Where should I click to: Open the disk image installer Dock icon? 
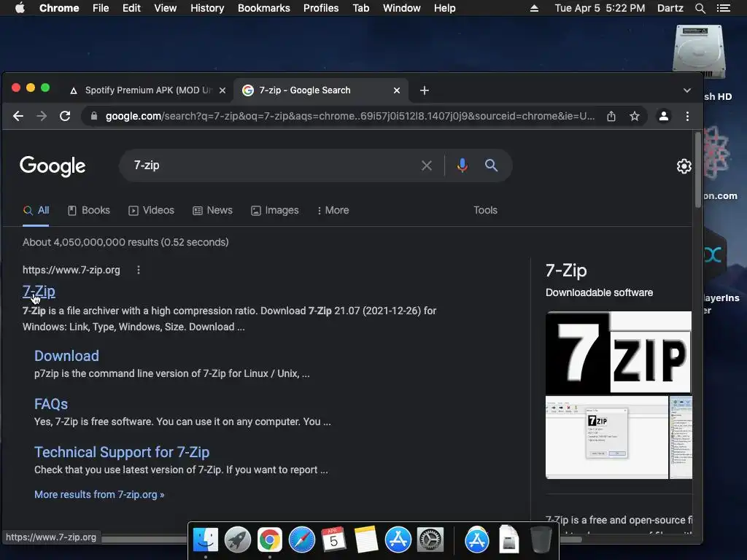tap(508, 540)
